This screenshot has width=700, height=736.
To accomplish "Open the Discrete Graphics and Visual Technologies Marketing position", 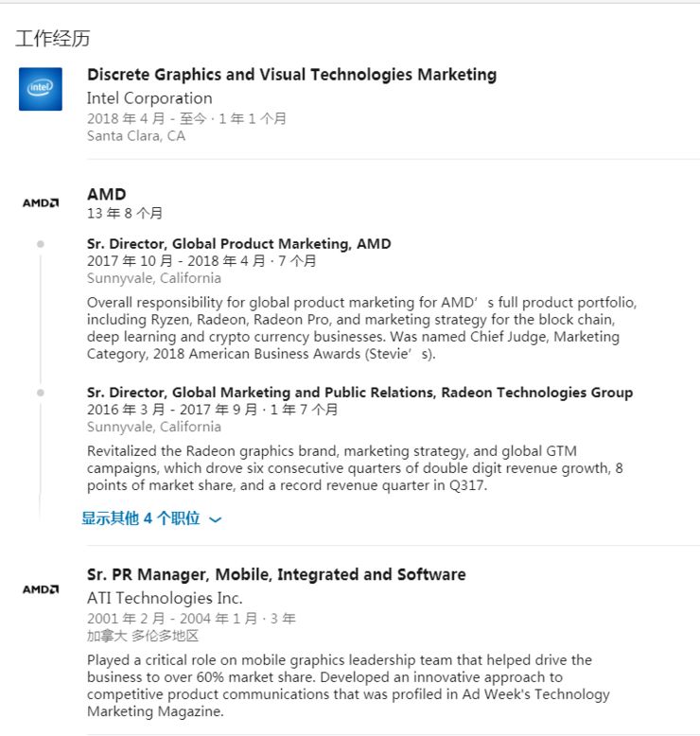I will [291, 75].
